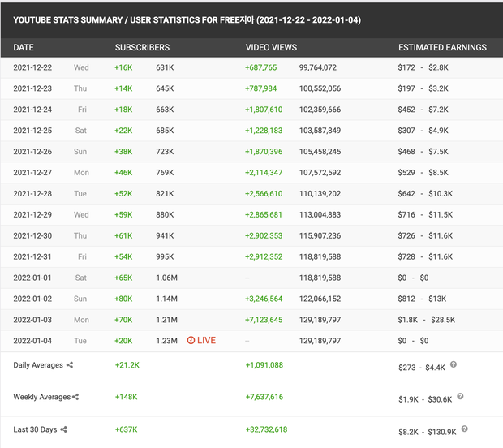Click the YouTube Stats Summary title
Viewport: 503px width, 448px height.
click(x=187, y=20)
